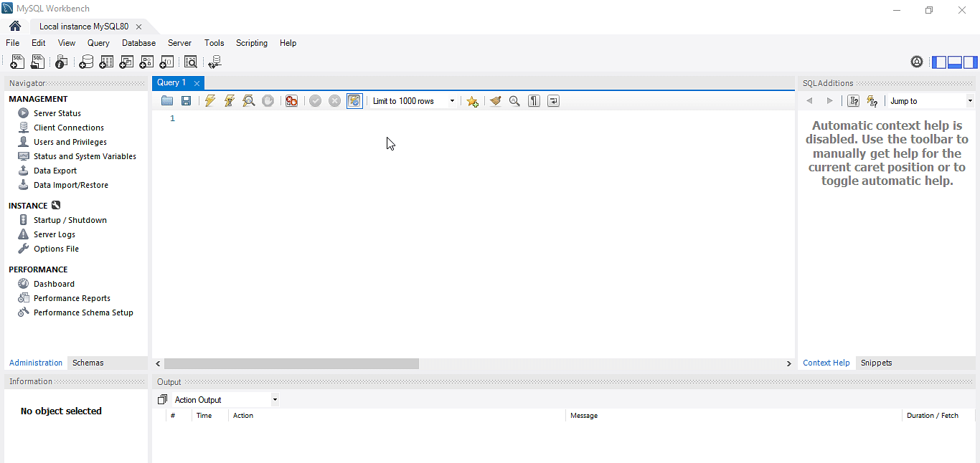This screenshot has height=463, width=980.
Task: Execute query with lightning bolt icon
Action: pos(209,101)
